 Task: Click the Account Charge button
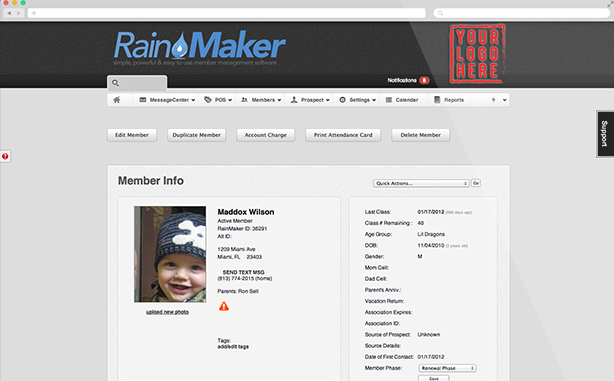(x=265, y=135)
